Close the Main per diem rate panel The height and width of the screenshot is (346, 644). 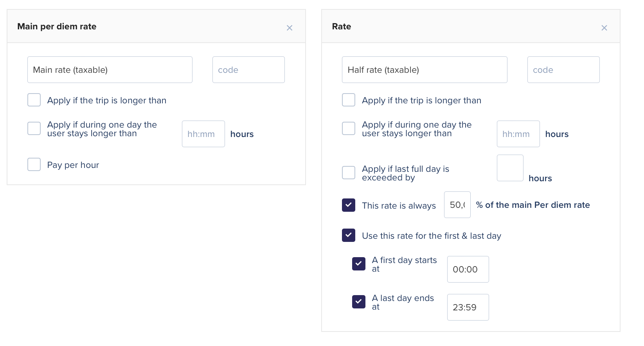289,28
